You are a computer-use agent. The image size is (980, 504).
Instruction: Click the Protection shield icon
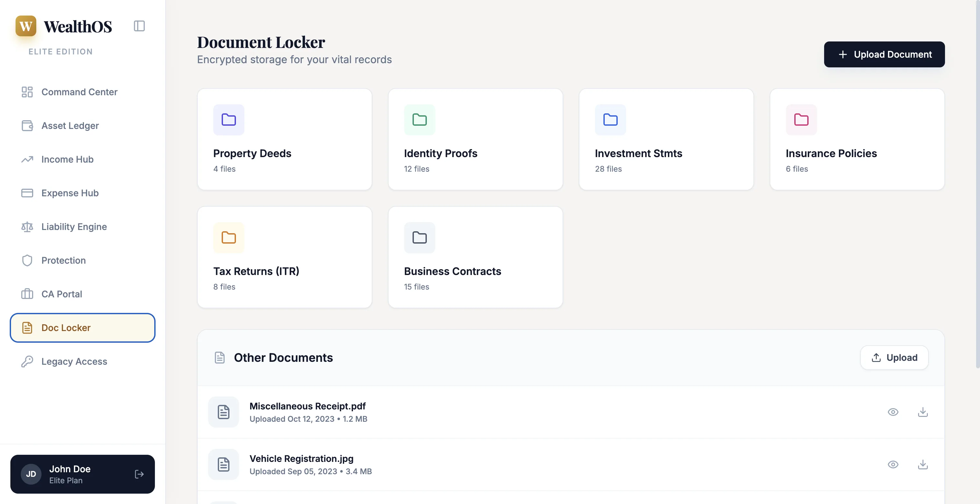coord(27,260)
